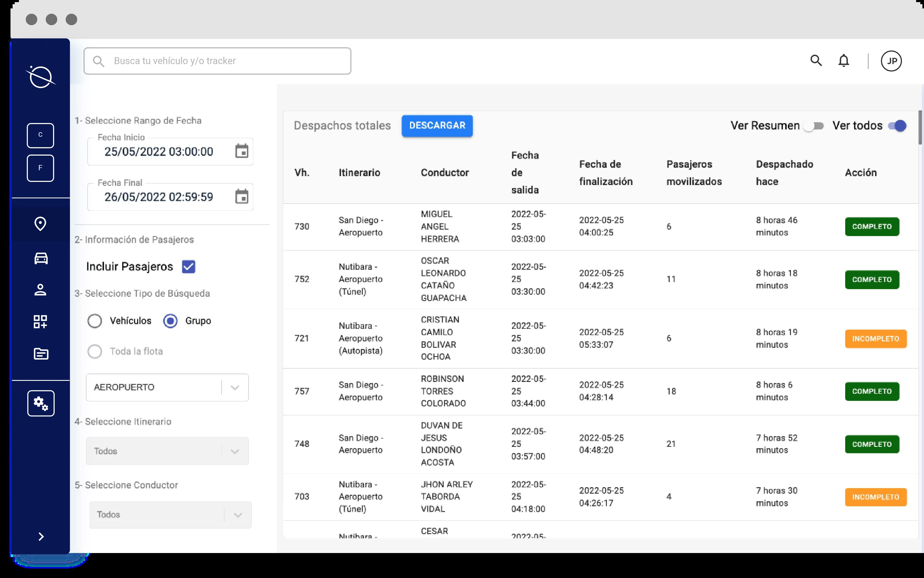This screenshot has height=578, width=924.
Task: Open the vehicles car icon in sidebar
Action: tap(41, 258)
